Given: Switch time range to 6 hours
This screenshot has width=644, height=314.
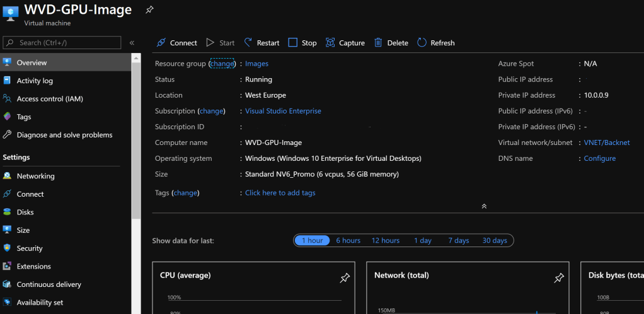Looking at the screenshot, I should coord(348,240).
